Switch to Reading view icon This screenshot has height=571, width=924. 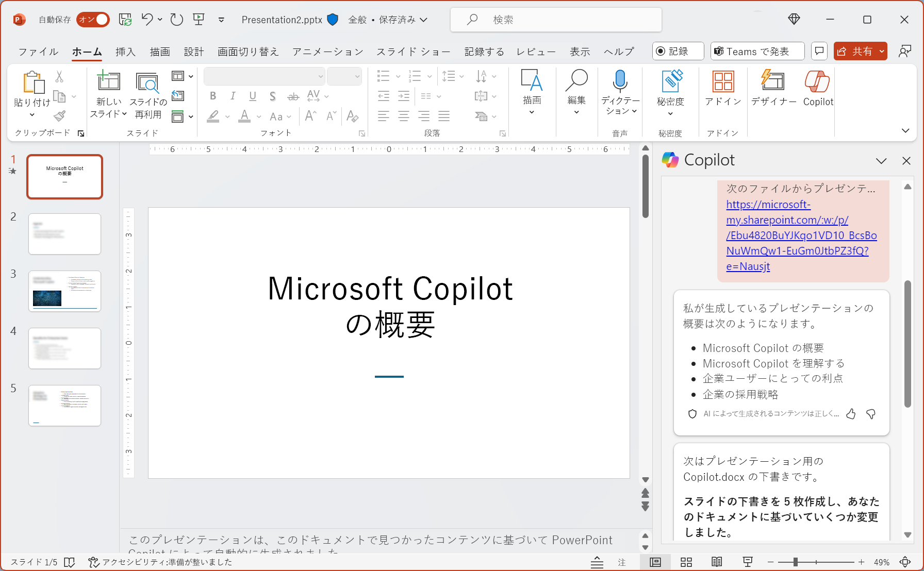click(717, 562)
